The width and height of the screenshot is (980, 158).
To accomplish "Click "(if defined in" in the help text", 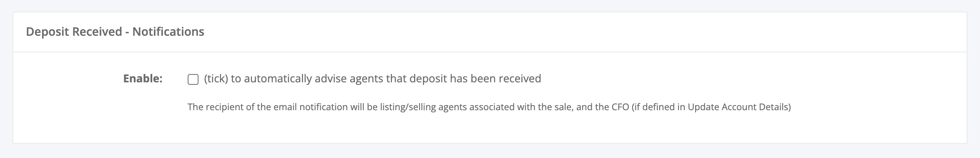I will point(658,107).
